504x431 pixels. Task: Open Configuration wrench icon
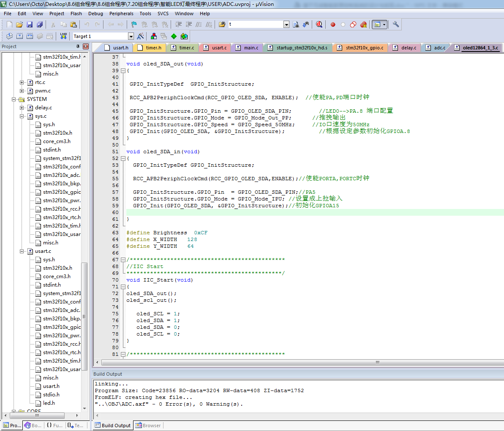[x=396, y=24]
